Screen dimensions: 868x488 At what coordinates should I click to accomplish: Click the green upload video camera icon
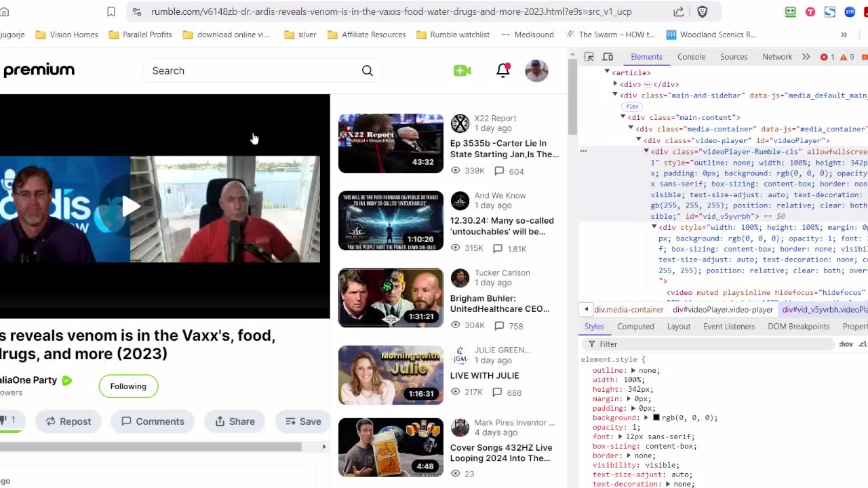coord(462,70)
